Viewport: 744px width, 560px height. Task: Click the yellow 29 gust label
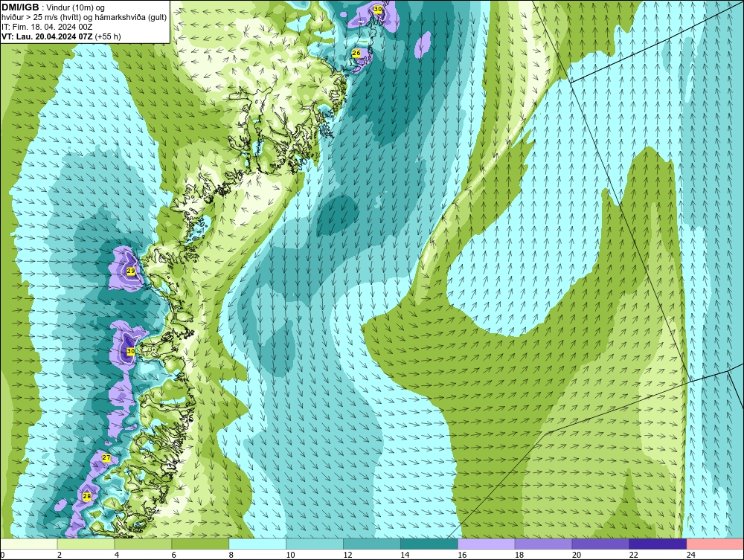pyautogui.click(x=131, y=271)
